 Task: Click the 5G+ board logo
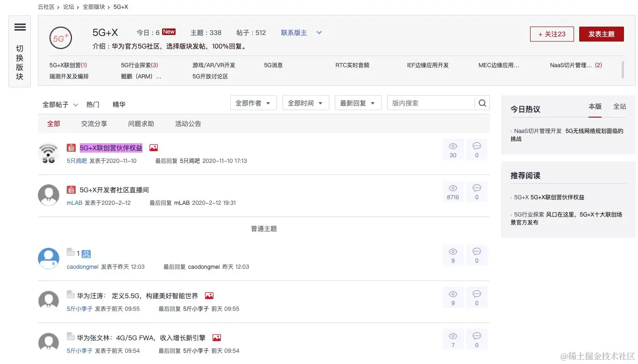point(61,38)
